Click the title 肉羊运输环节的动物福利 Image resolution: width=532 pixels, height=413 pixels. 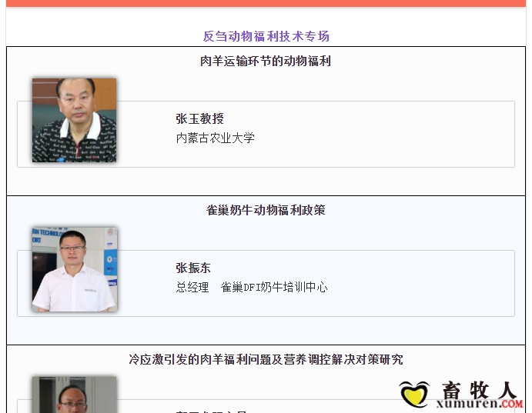[266, 62]
